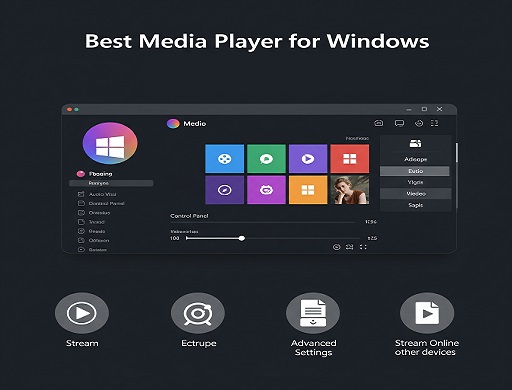The image size is (512, 390).
Task: Click the Stream label text
Action: coord(82,343)
